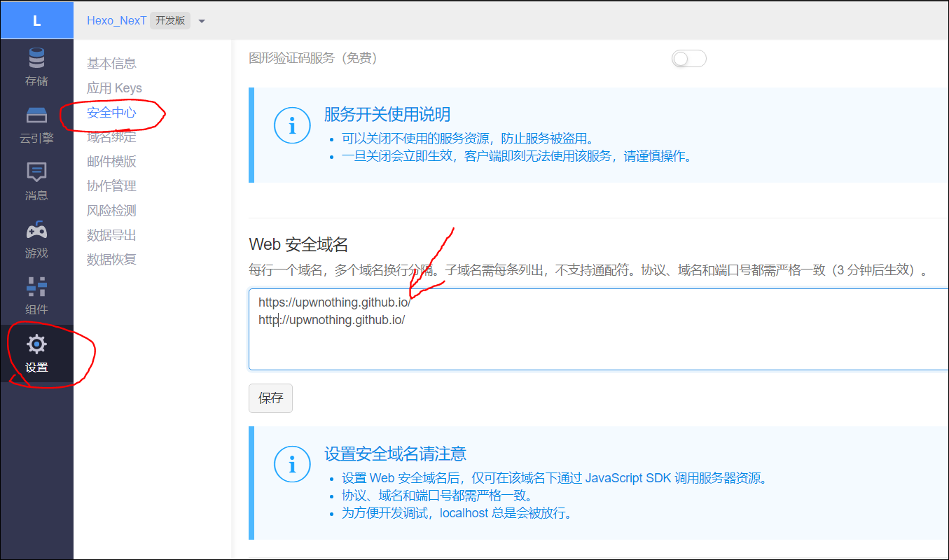Open the 游戏 gamepad icon
This screenshot has height=560, width=949.
click(36, 230)
